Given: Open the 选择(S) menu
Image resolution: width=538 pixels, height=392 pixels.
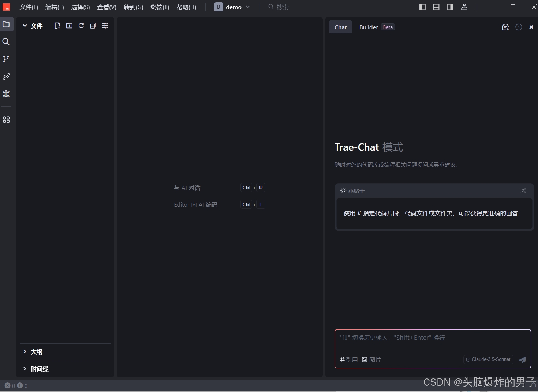Looking at the screenshot, I should click(81, 7).
